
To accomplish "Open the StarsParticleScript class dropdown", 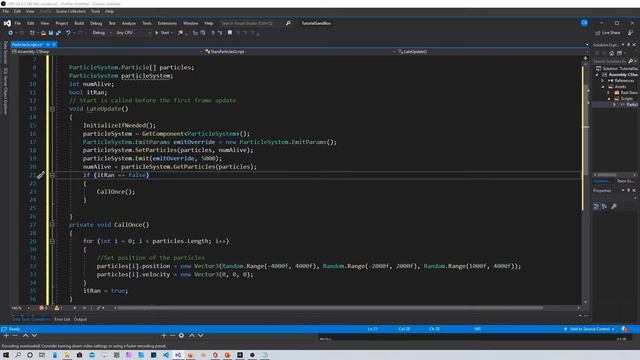I will pos(300,52).
